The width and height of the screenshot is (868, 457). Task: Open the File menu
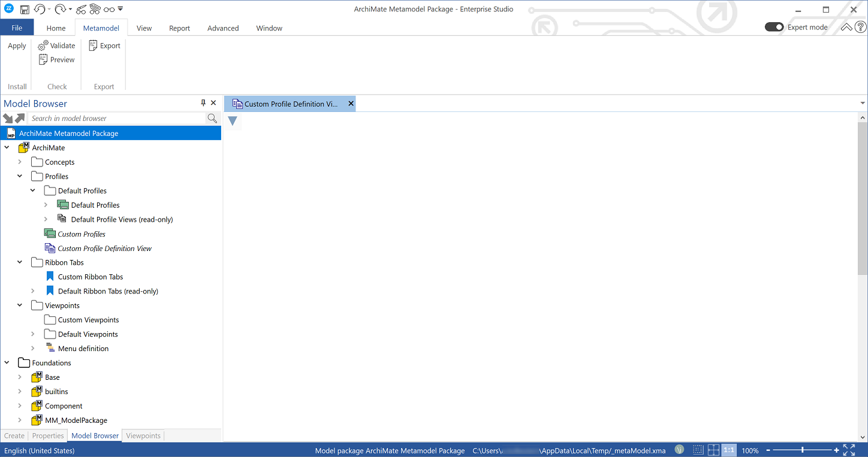(x=17, y=28)
